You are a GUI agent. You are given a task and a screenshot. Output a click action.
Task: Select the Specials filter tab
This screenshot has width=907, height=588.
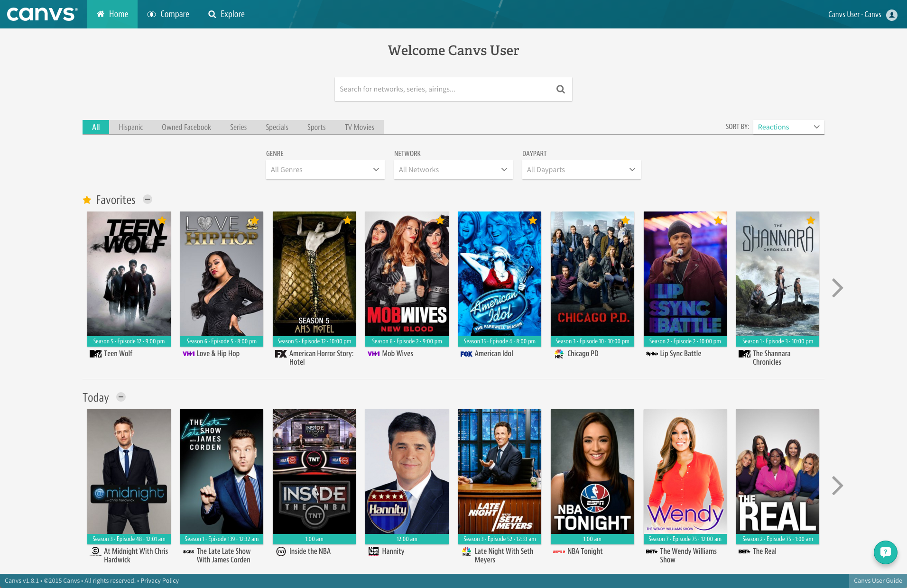(277, 127)
